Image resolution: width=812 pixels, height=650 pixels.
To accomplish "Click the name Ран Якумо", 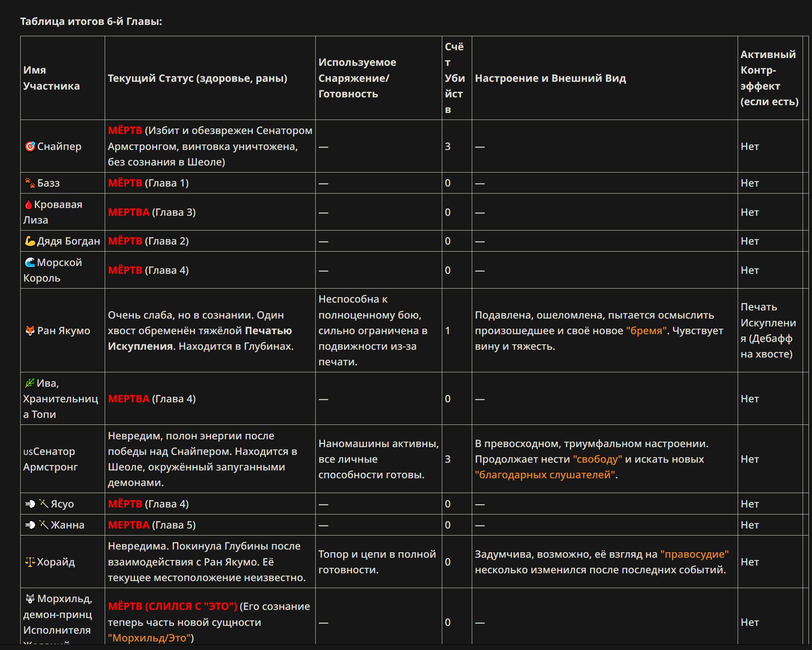I will [x=63, y=330].
